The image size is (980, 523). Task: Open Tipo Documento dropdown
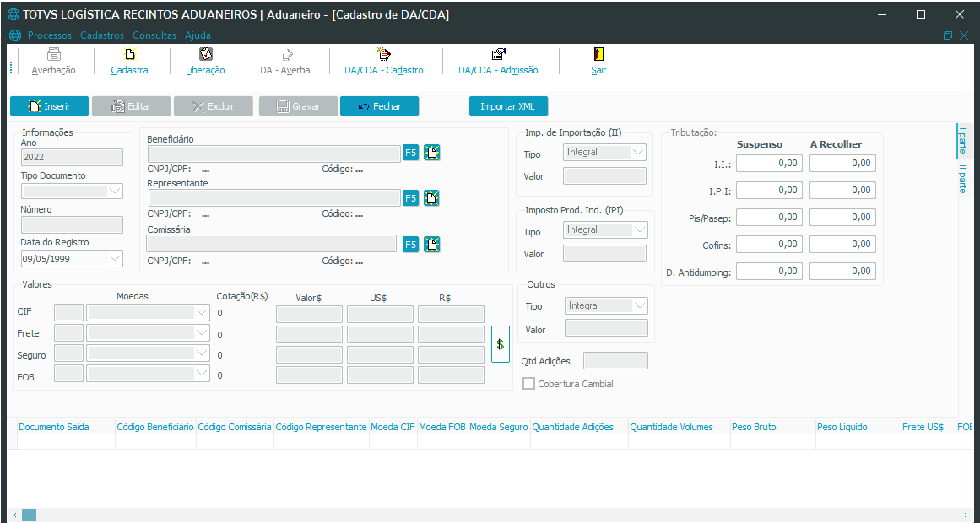115,191
